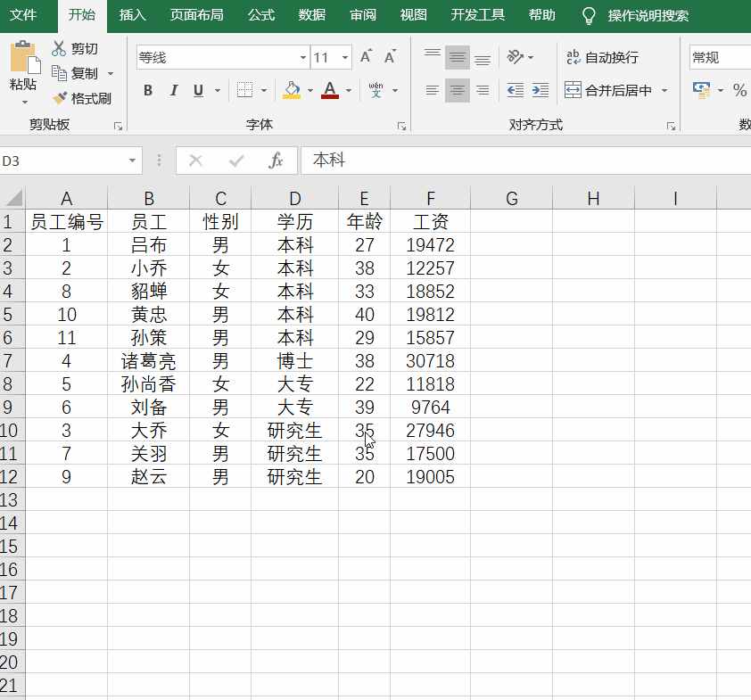
Task: Toggle italic formatting
Action: click(x=174, y=90)
